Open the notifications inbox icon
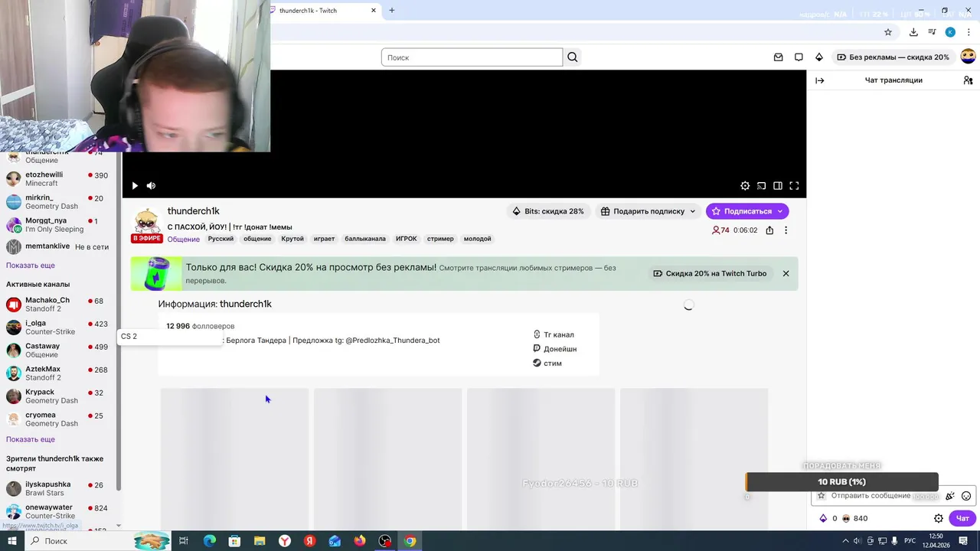Screen dimensions: 980x551 pyautogui.click(x=778, y=57)
